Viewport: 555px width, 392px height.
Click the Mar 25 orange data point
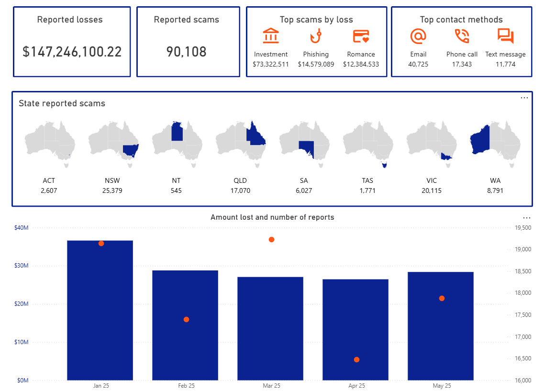tap(271, 239)
